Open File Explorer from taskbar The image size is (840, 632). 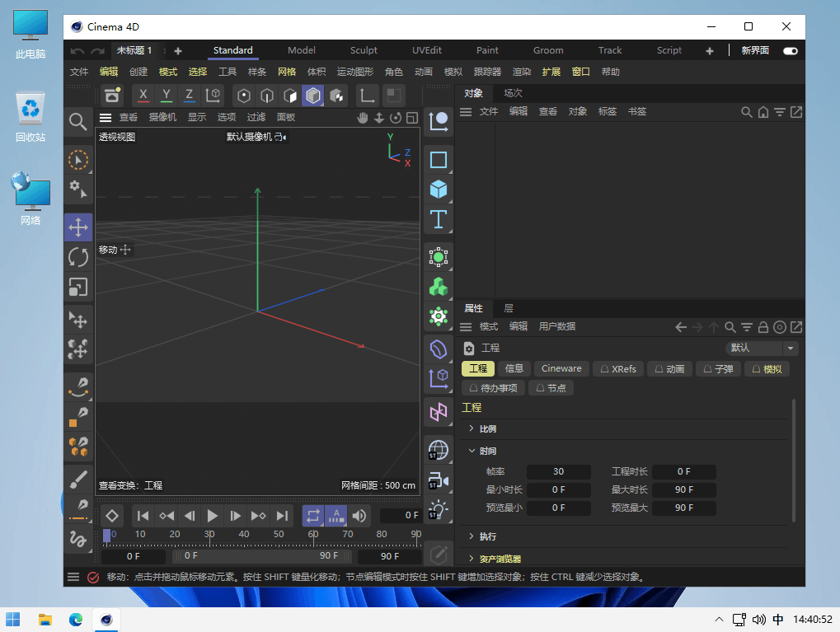(x=45, y=620)
